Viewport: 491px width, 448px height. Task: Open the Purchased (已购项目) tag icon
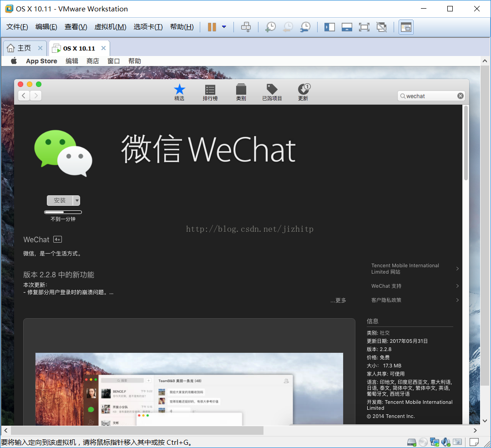click(272, 92)
